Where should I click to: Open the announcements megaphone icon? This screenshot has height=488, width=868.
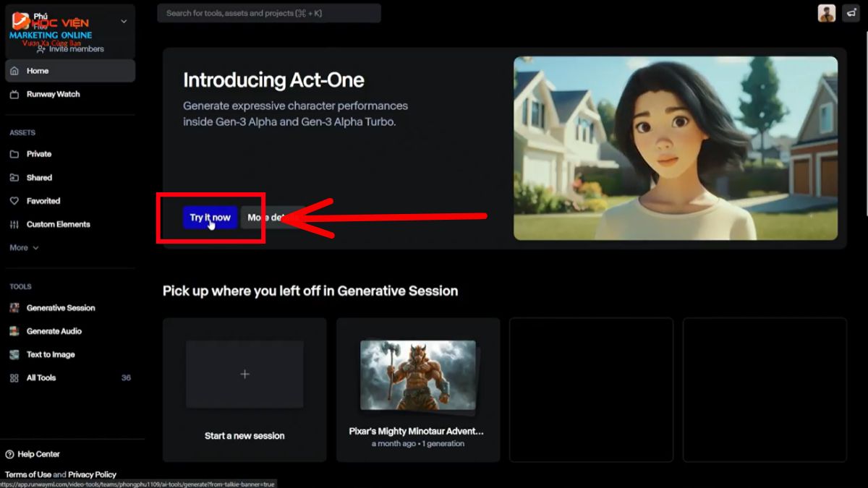click(x=851, y=13)
